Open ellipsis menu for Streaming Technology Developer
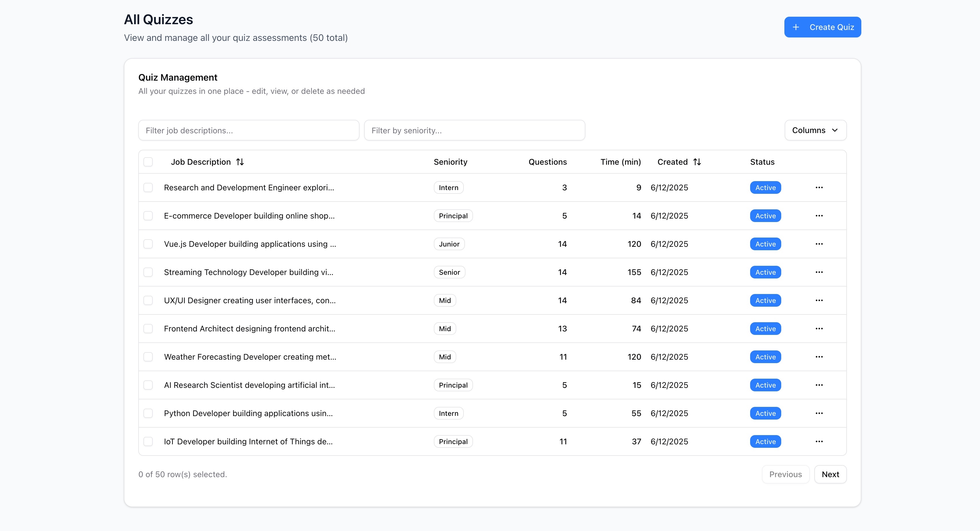The height and width of the screenshot is (531, 980). coord(819,272)
